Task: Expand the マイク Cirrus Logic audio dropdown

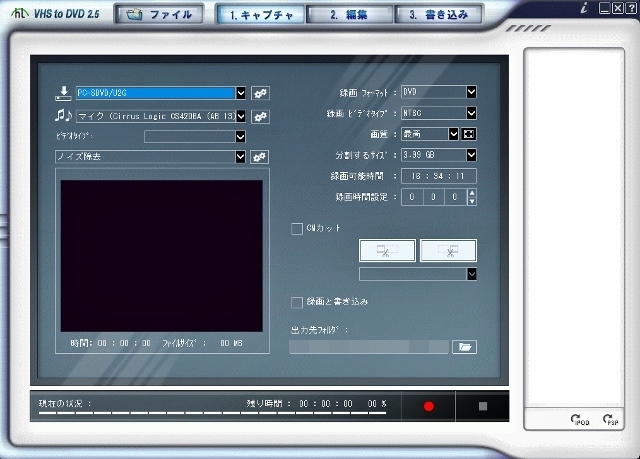Action: [241, 117]
